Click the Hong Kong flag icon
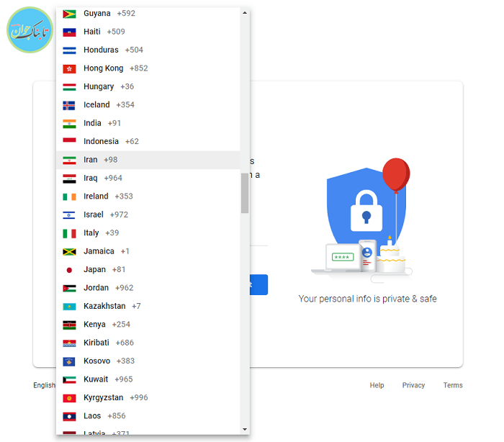Image resolution: width=504 pixels, height=442 pixels. (69, 69)
